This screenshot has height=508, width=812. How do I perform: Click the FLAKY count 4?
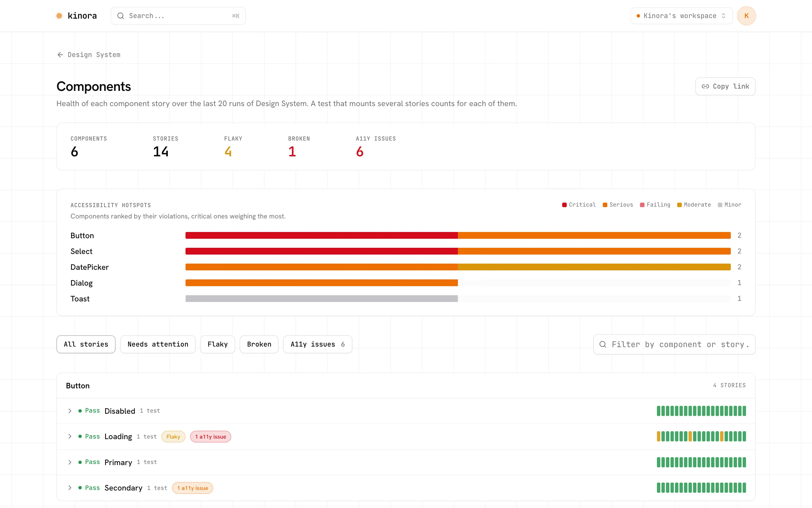click(x=228, y=152)
